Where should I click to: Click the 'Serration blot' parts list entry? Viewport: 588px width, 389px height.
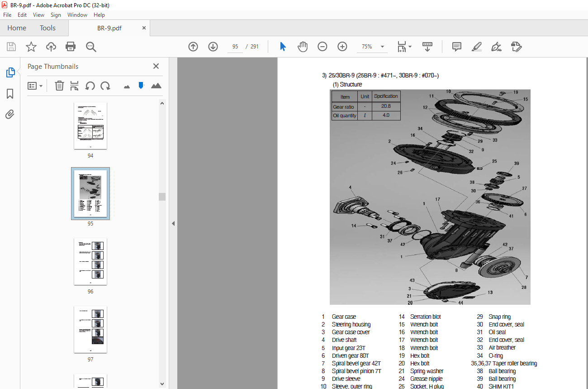[425, 317]
